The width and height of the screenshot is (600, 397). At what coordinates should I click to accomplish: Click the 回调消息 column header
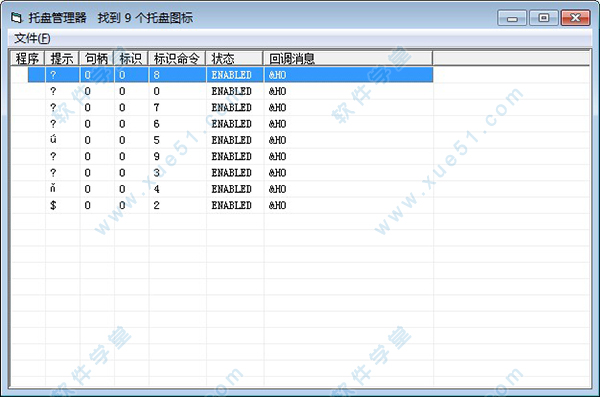(x=348, y=59)
